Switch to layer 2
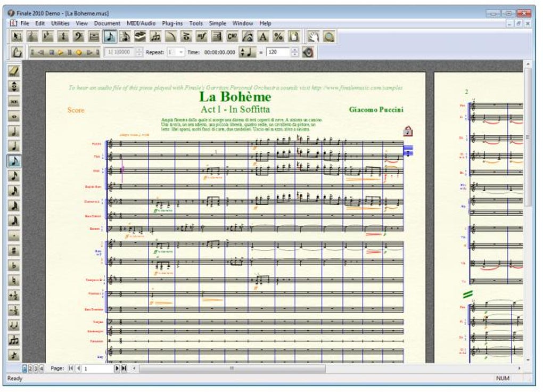Screen dimensions: 543x392 [30, 368]
